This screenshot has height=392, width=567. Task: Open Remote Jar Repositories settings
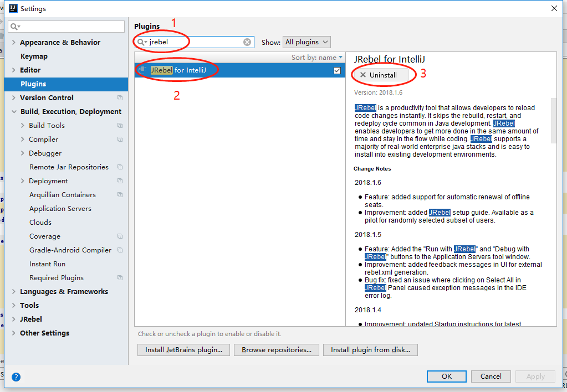click(69, 167)
